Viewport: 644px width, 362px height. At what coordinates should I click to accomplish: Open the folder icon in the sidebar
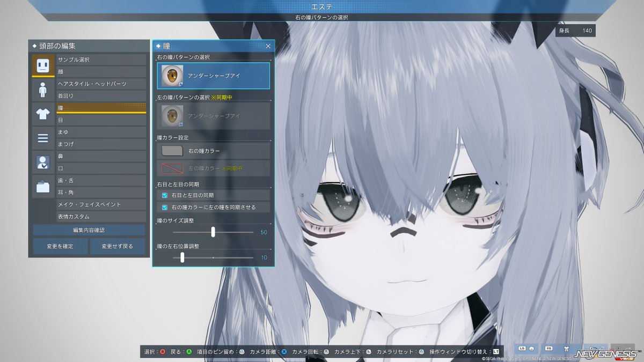tap(43, 187)
